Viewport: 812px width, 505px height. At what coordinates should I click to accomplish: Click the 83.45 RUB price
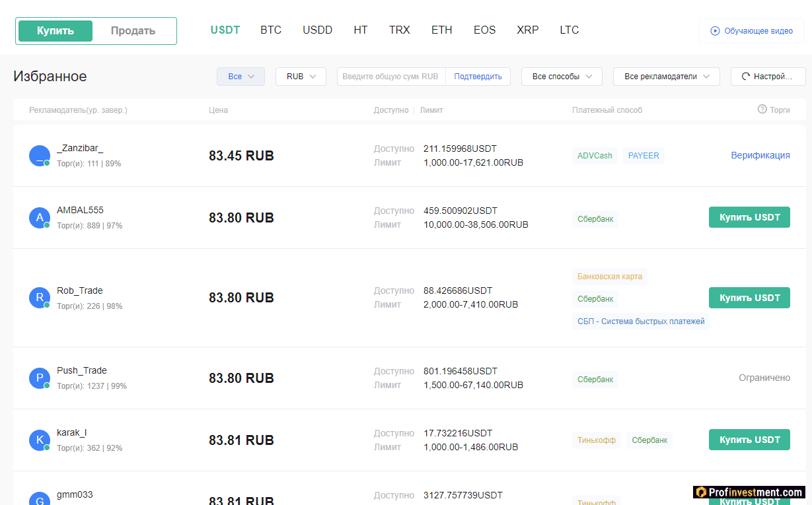(x=241, y=156)
